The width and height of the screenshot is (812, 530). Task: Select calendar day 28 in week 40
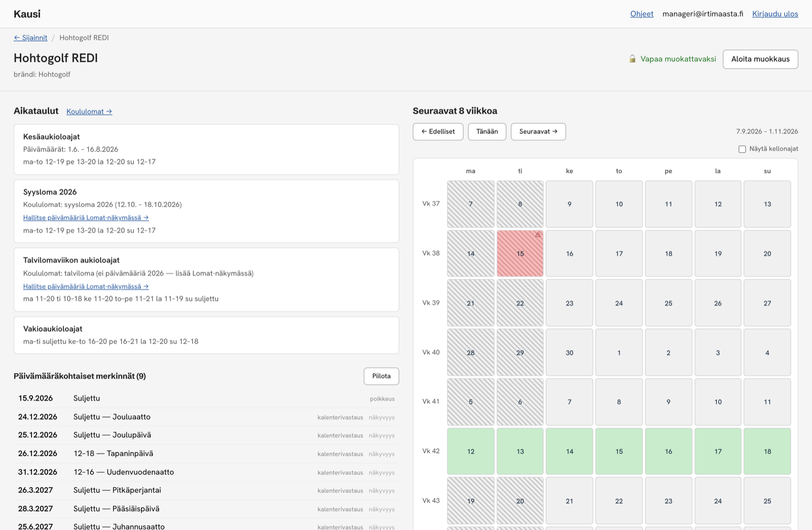470,352
